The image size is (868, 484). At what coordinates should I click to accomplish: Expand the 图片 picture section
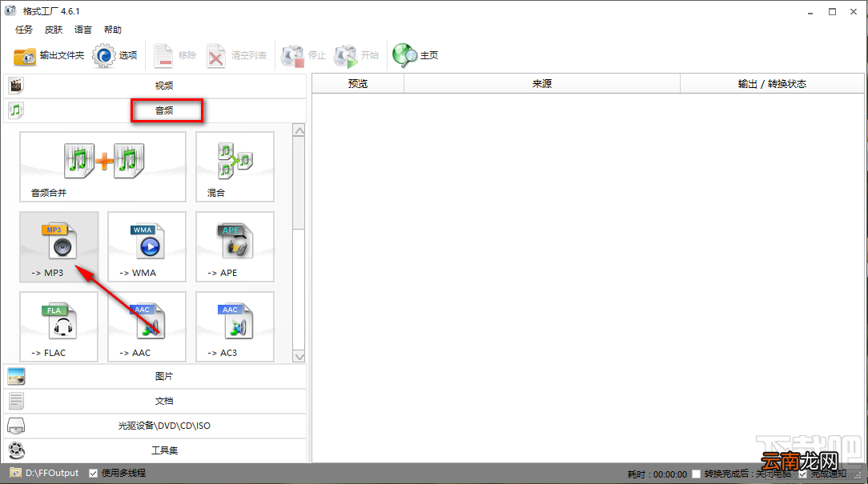tap(155, 376)
